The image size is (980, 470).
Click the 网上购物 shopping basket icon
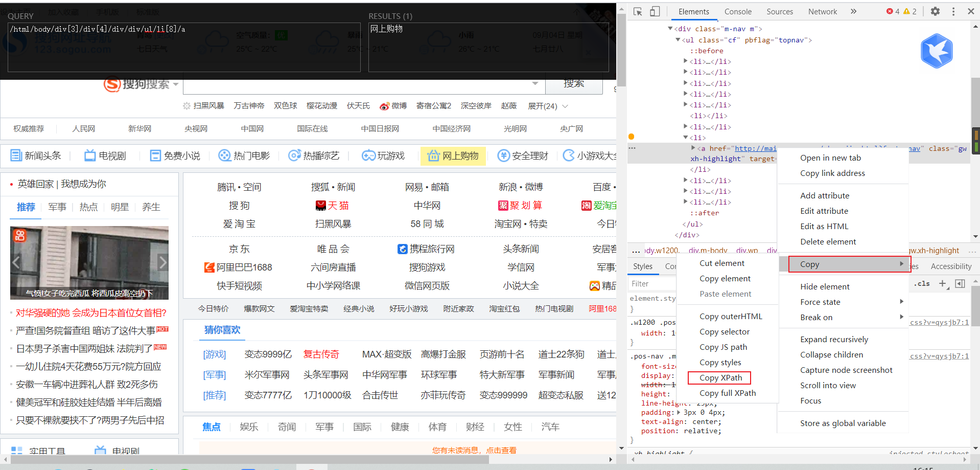click(434, 155)
